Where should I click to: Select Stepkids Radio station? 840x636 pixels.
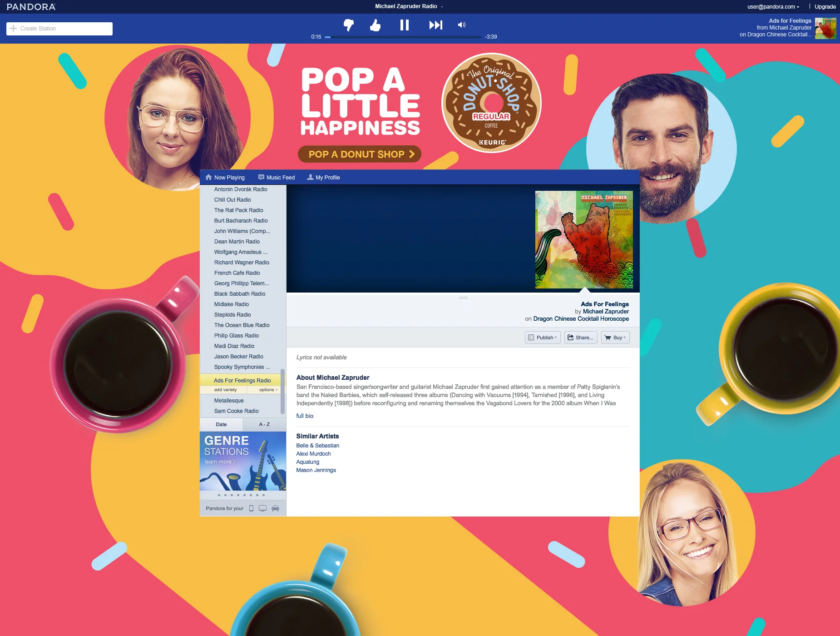[x=232, y=315]
